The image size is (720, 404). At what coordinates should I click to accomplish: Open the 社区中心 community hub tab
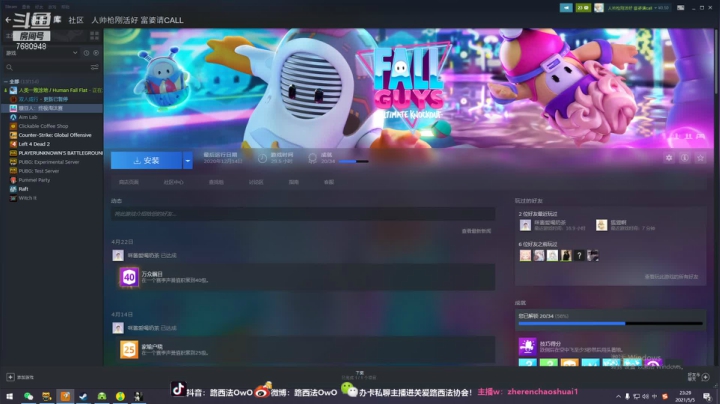(174, 182)
